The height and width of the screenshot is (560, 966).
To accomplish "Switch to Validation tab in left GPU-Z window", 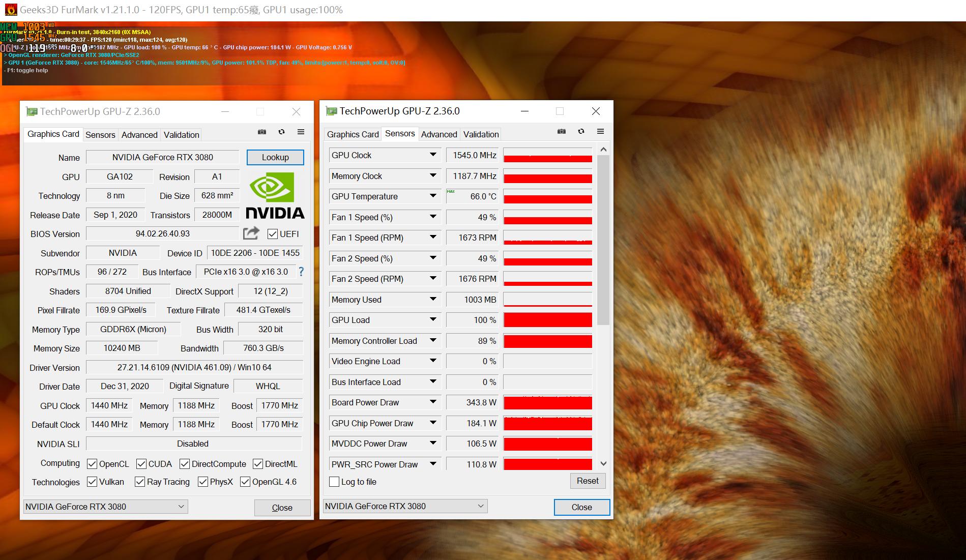I will coord(181,135).
